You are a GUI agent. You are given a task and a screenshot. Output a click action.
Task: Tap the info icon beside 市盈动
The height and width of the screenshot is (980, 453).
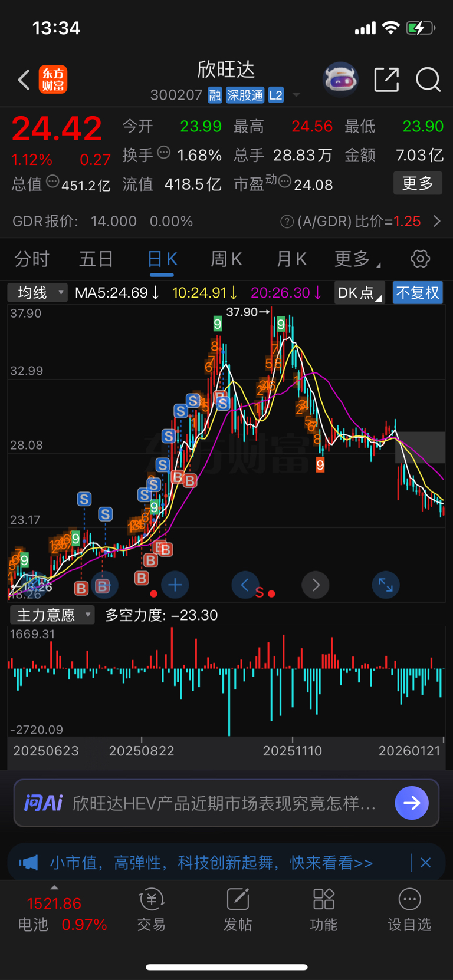coord(284,182)
